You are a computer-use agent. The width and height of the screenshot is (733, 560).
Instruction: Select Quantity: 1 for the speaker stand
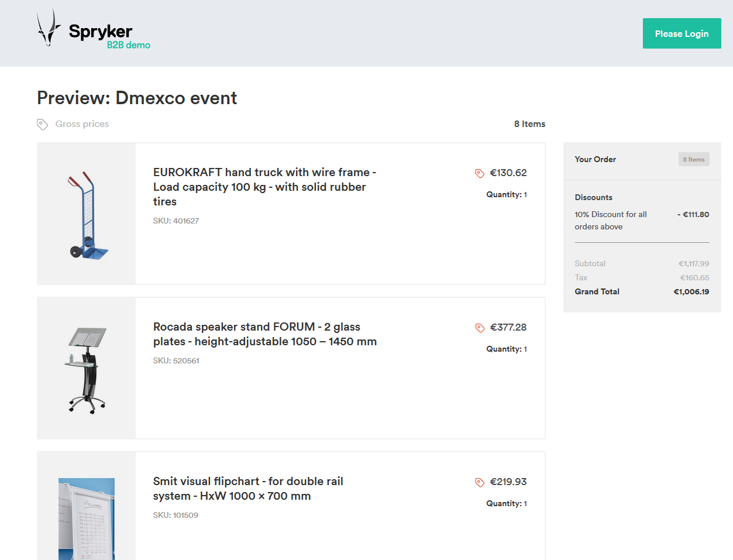coord(507,349)
